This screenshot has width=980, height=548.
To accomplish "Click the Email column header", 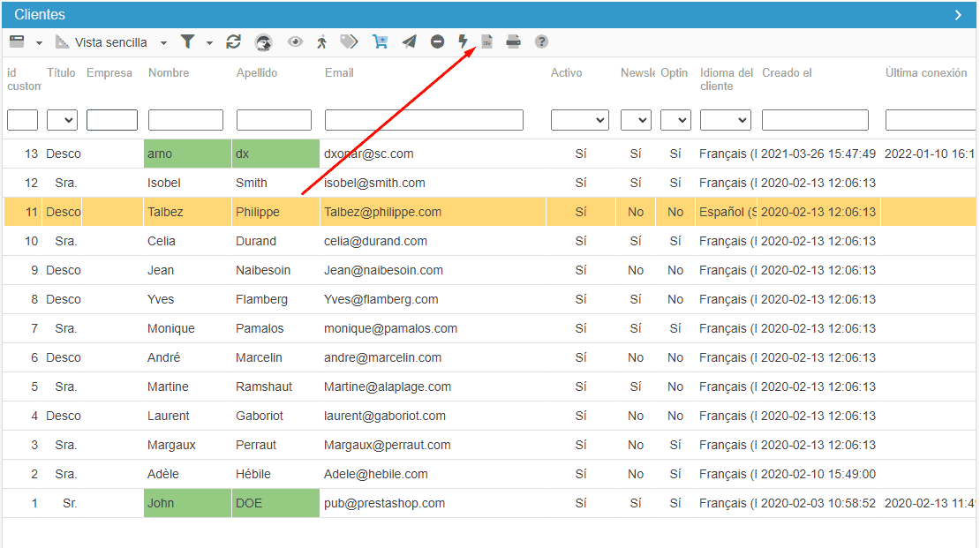I will [339, 73].
